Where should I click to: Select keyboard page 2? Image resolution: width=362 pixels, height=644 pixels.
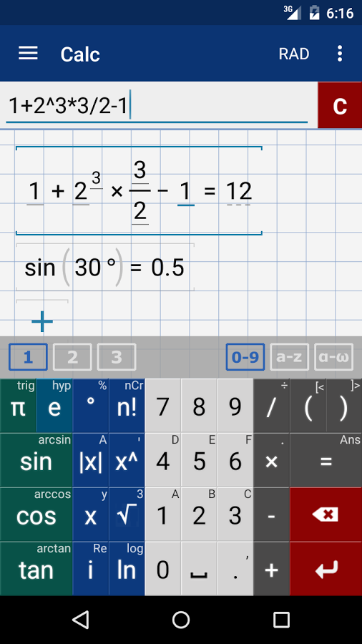[x=72, y=357]
